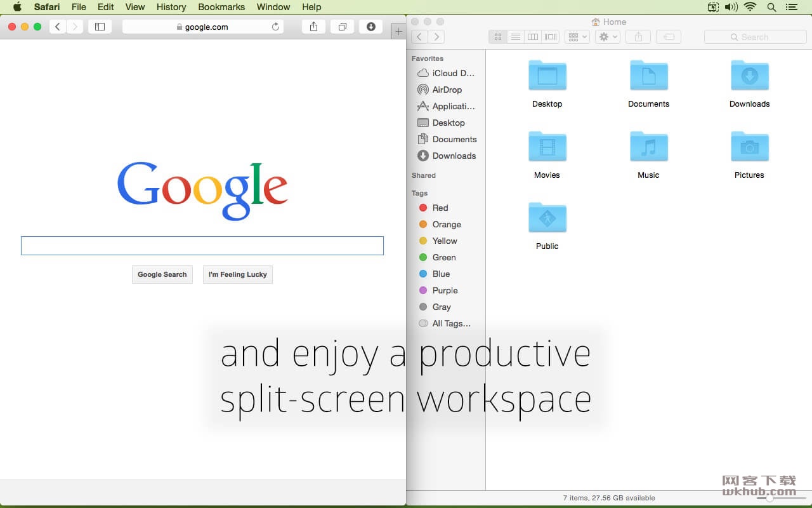
Task: Click the volume icon in menu bar
Action: 731,7
